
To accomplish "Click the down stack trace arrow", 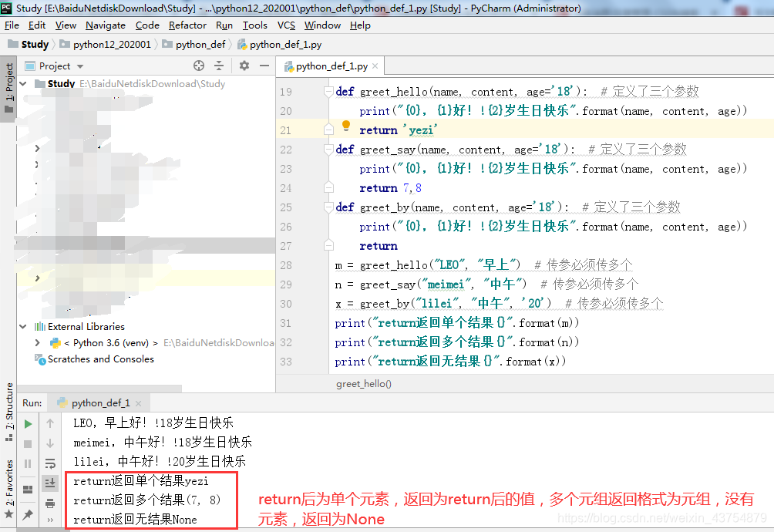I will (50, 443).
